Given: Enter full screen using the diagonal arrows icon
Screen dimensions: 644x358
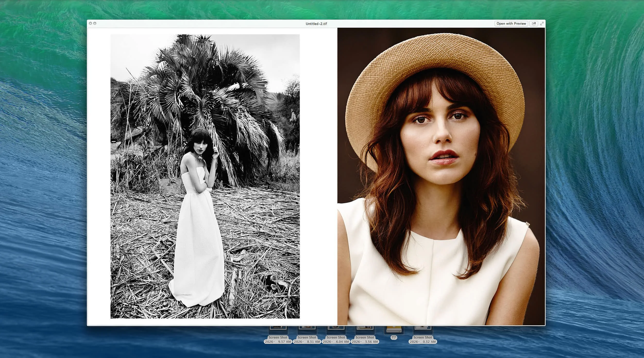Looking at the screenshot, I should (542, 23).
